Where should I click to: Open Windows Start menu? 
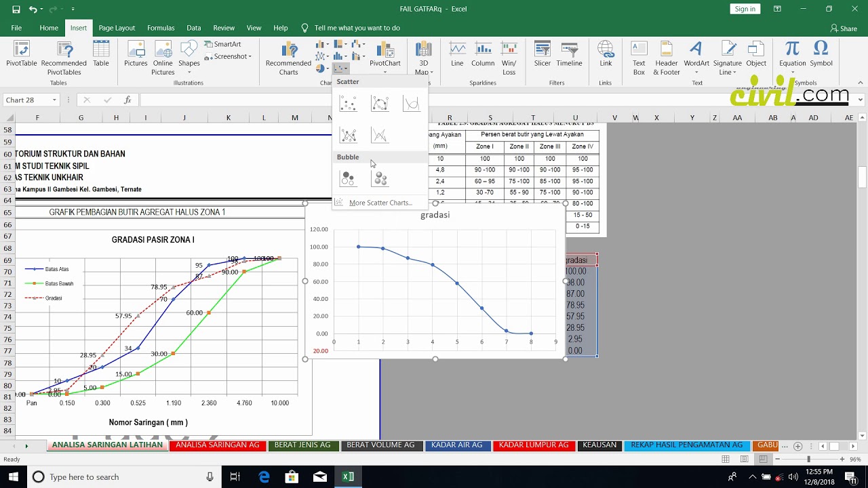click(14, 477)
